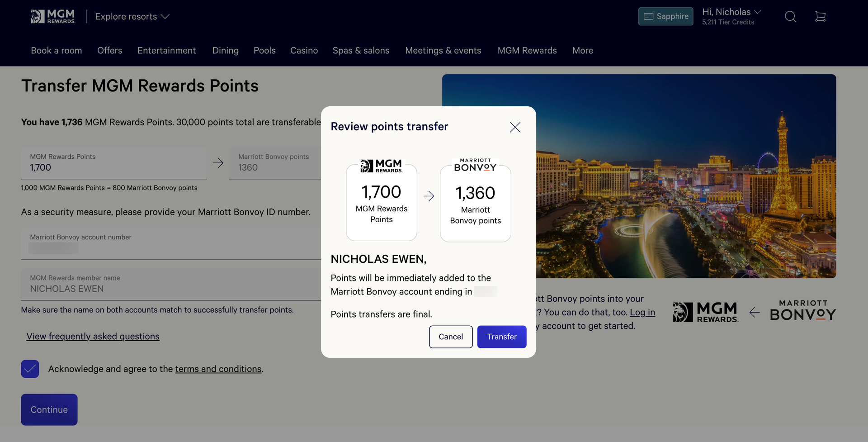This screenshot has height=442, width=868.
Task: Click the Marriott Bonvoy logo in the dialog
Action: point(475,164)
